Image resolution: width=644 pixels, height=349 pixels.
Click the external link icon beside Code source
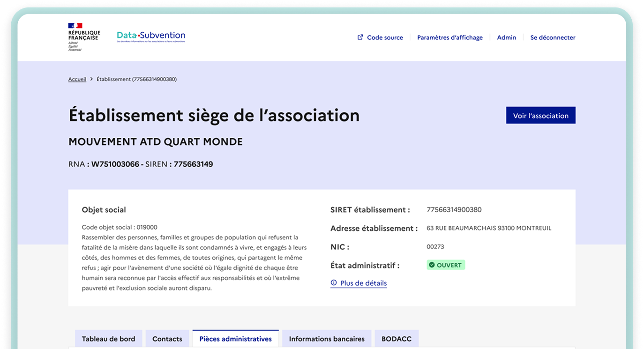point(360,37)
